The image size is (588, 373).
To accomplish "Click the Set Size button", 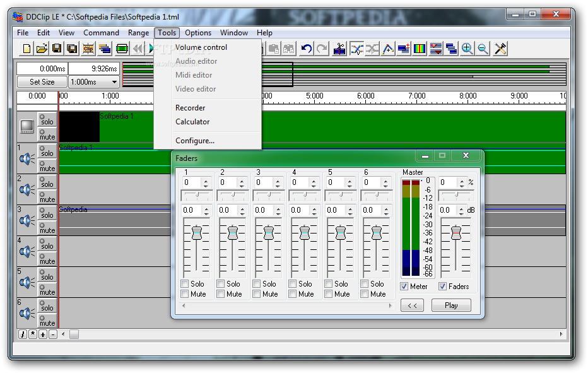I will pos(42,82).
